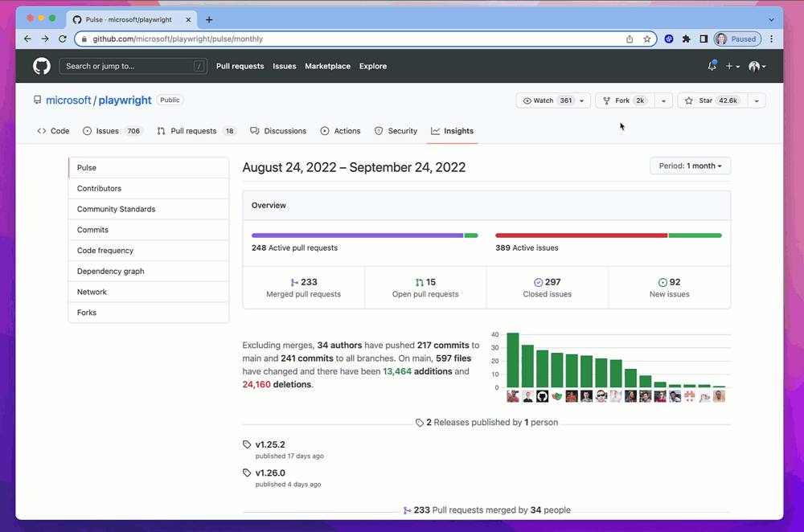
Task: Open the repository Pull requests tab
Action: pos(196,131)
